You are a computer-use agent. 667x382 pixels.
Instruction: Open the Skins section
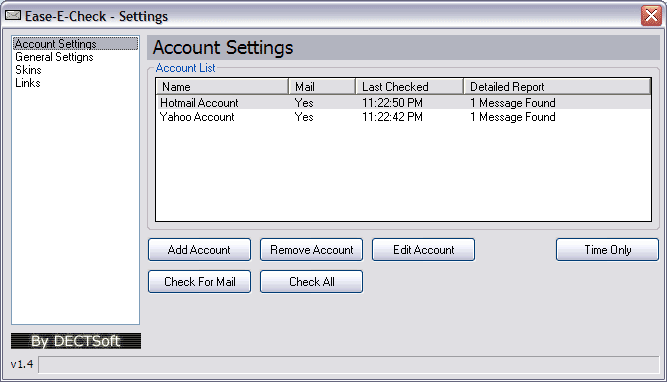point(29,70)
